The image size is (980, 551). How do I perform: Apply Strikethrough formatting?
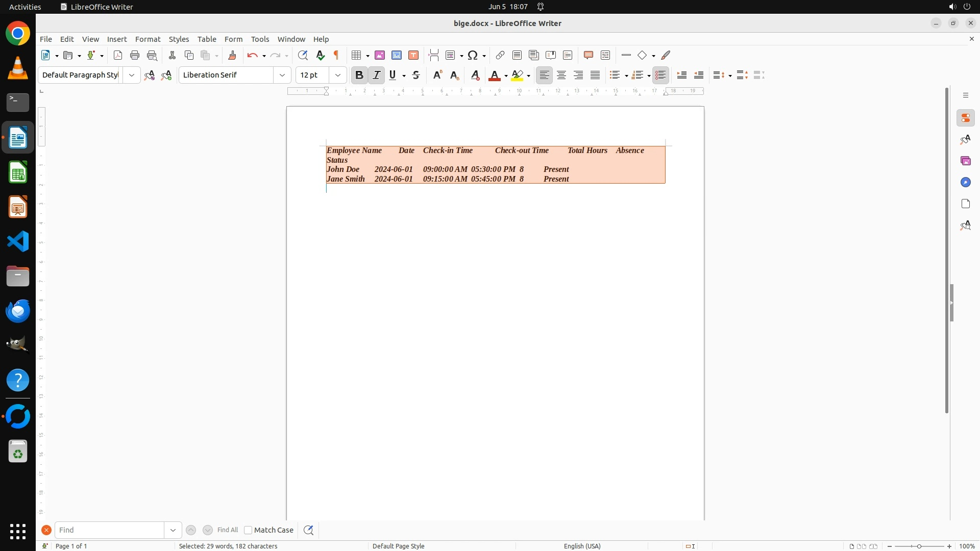416,75
